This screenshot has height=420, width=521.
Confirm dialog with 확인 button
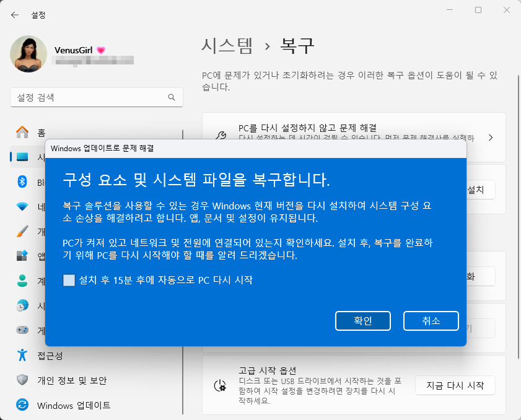pyautogui.click(x=363, y=321)
